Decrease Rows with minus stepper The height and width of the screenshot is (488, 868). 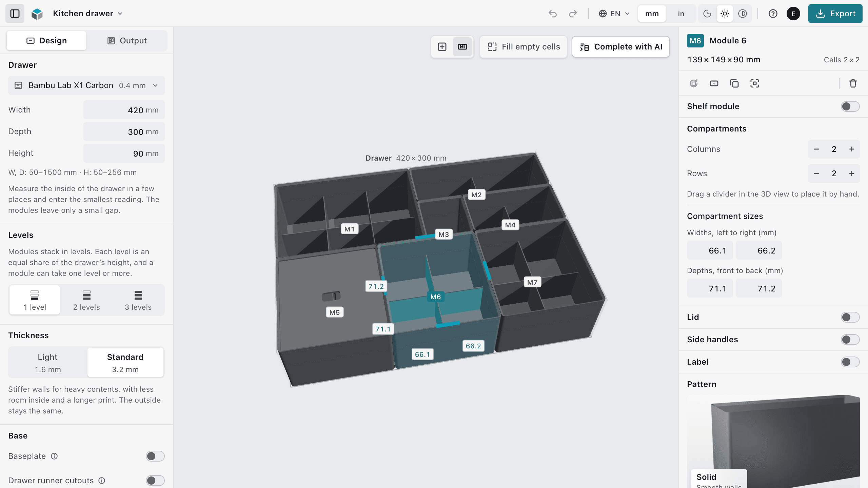816,174
